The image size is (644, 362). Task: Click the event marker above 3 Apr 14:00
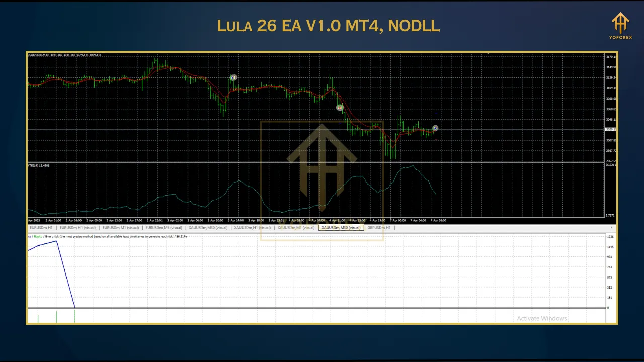pyautogui.click(x=233, y=78)
